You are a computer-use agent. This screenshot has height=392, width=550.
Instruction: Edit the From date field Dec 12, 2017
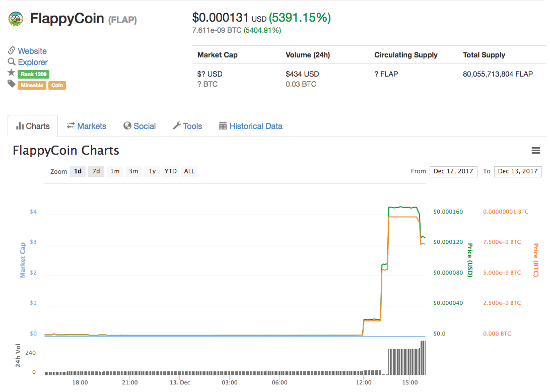point(453,171)
